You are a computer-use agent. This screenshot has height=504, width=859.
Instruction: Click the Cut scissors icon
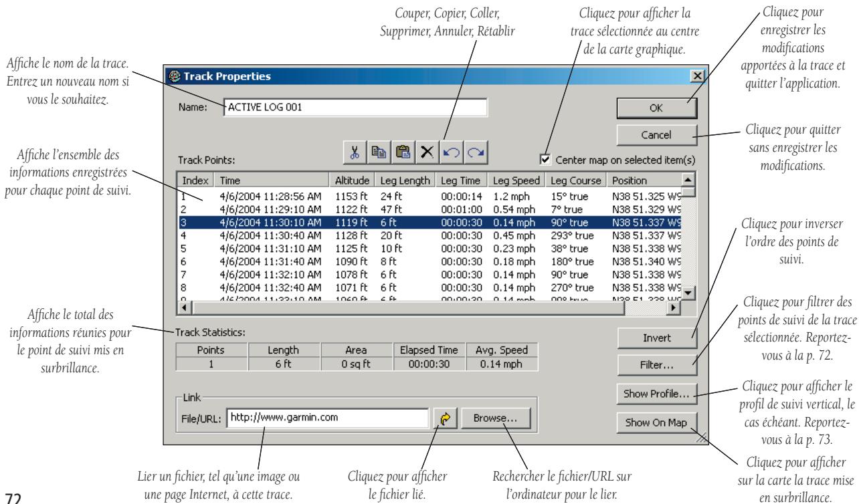click(355, 151)
